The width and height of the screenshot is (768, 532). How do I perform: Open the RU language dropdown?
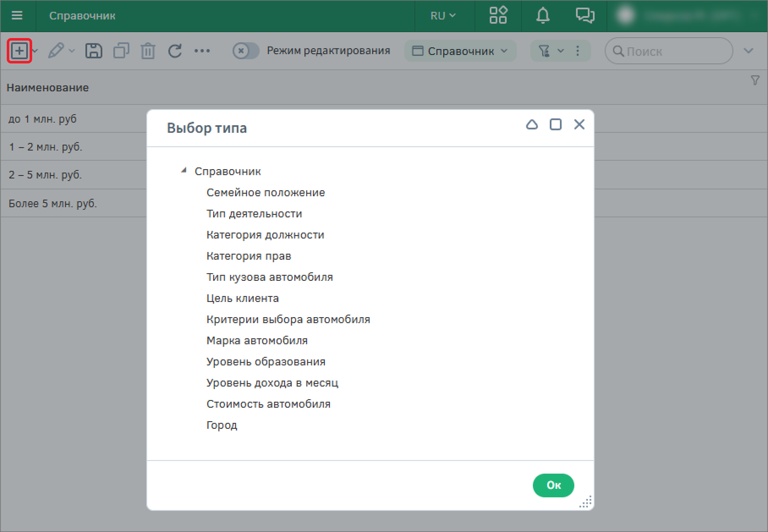click(x=443, y=16)
